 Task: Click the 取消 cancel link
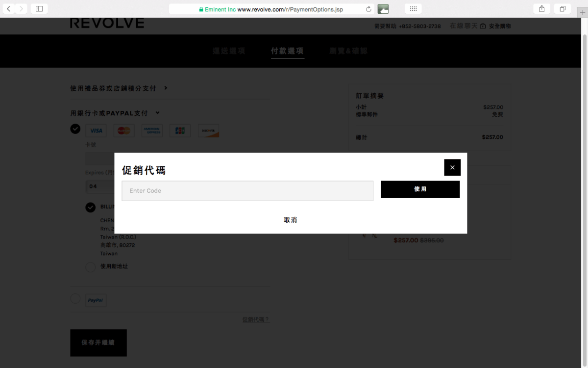(x=290, y=220)
